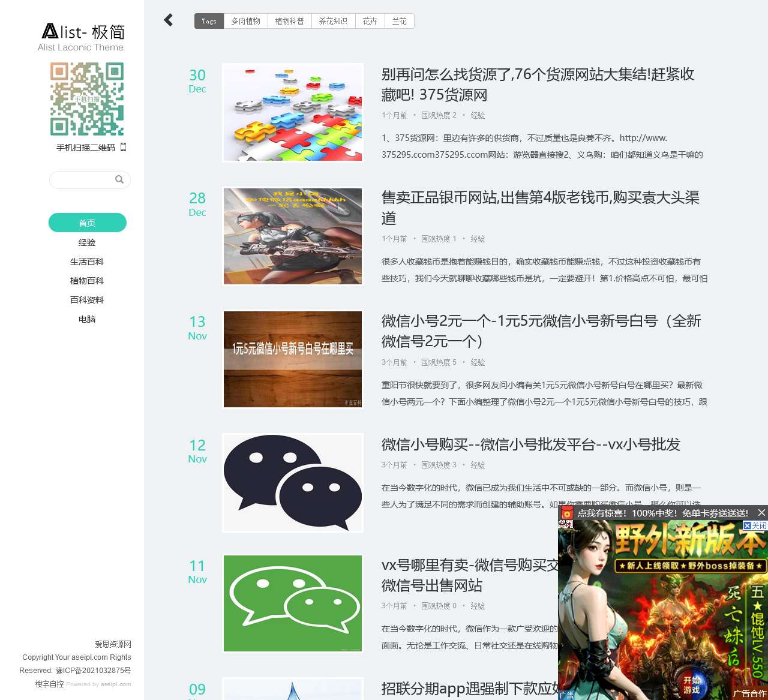The height and width of the screenshot is (700, 768).
Task: Click the 经验 category link under the 12 Nov post
Action: [x=478, y=465]
